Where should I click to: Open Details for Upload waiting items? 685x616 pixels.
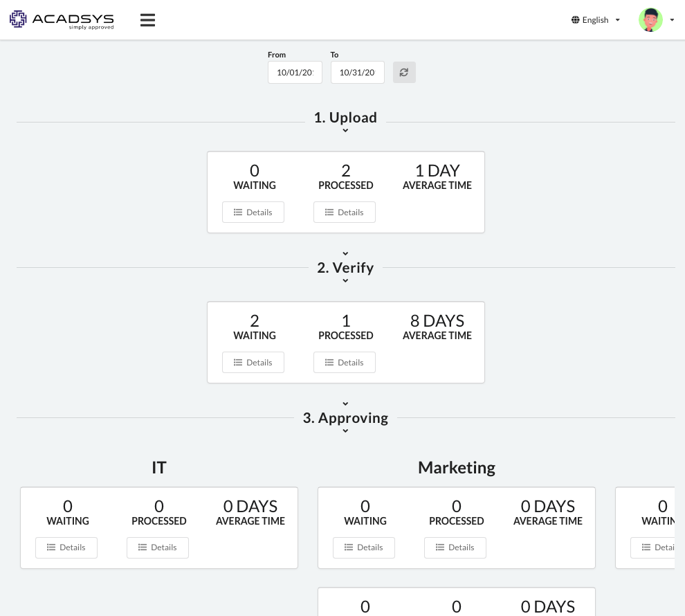click(253, 212)
